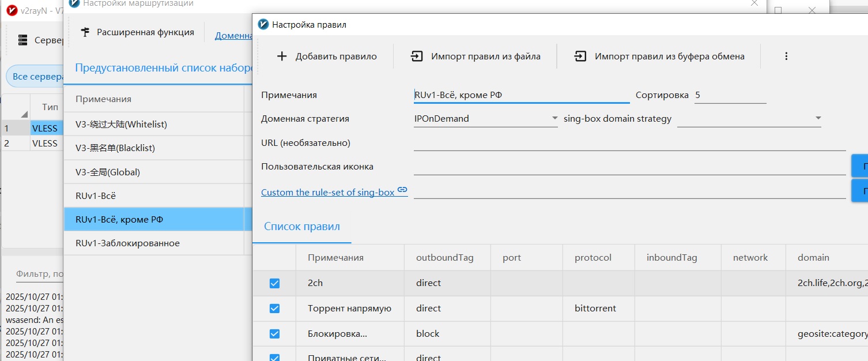Click the signpost advanced function icon

click(x=85, y=32)
